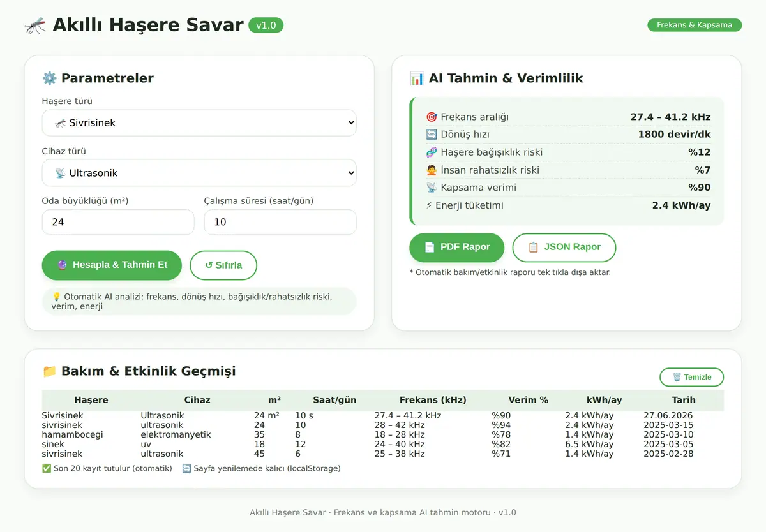
Task: Click the v1.0 version badge
Action: point(266,26)
